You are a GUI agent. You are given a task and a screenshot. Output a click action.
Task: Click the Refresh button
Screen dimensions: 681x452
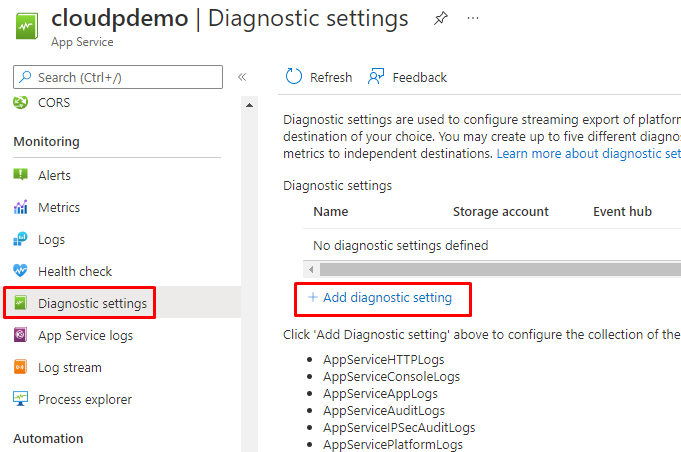pyautogui.click(x=319, y=77)
